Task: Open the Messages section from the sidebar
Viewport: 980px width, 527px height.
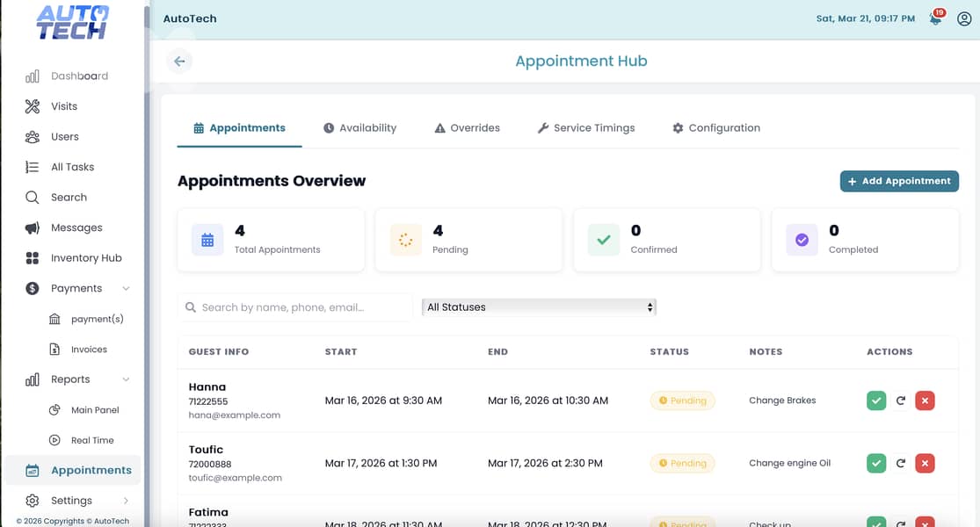Action: click(75, 227)
